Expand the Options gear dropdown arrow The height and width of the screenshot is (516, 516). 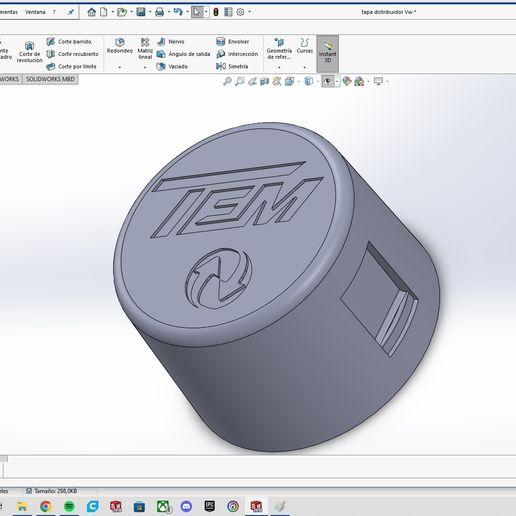pos(249,12)
